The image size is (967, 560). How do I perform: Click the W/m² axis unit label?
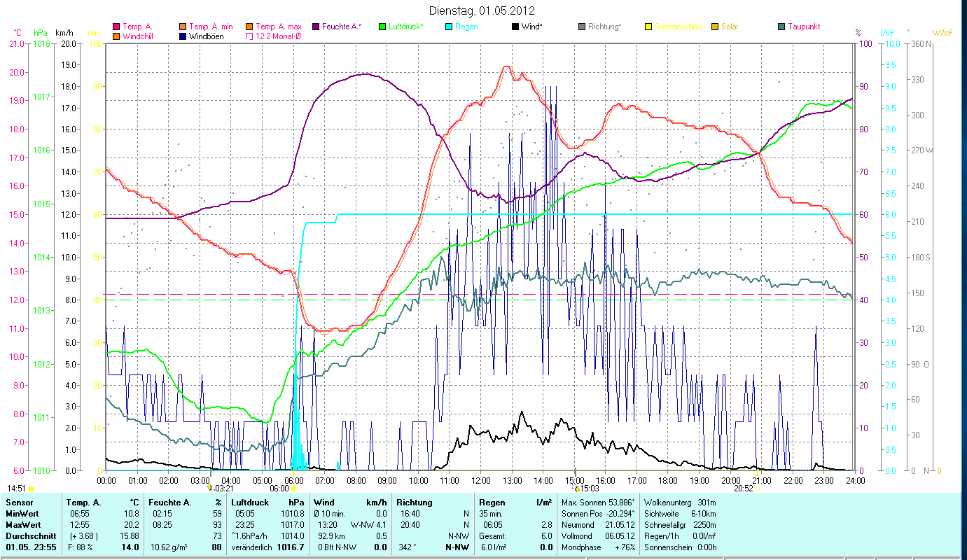(941, 33)
